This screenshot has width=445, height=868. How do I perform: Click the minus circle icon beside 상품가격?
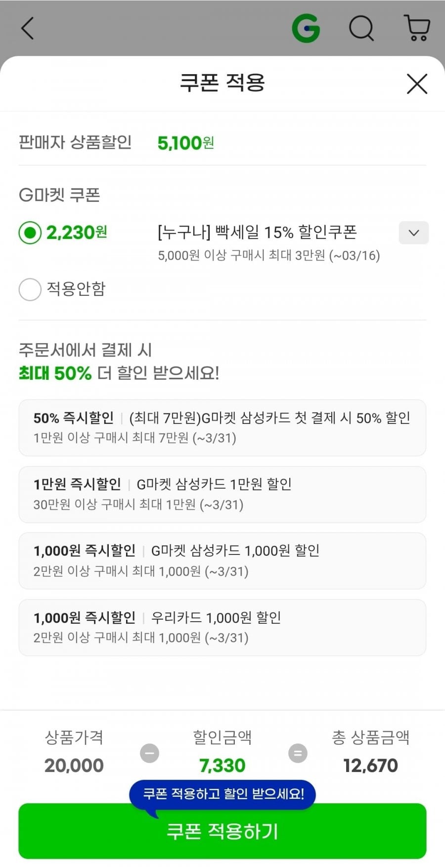point(149,753)
